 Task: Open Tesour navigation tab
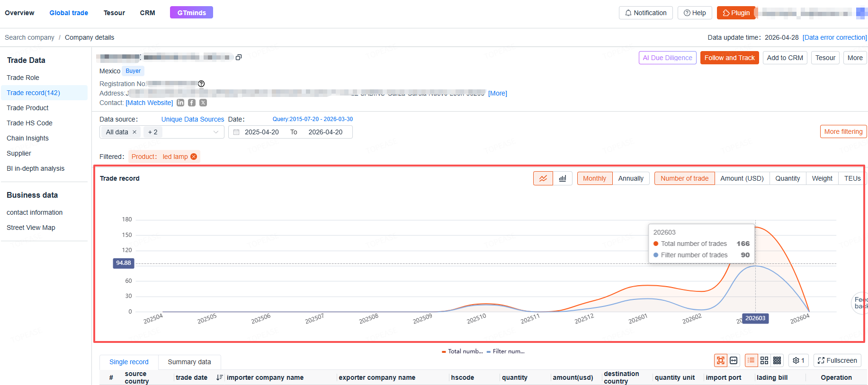(x=114, y=13)
